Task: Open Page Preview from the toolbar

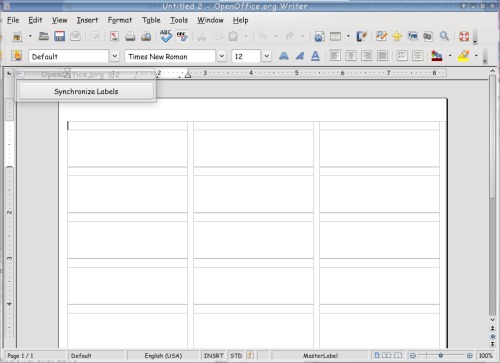Action: (146, 36)
